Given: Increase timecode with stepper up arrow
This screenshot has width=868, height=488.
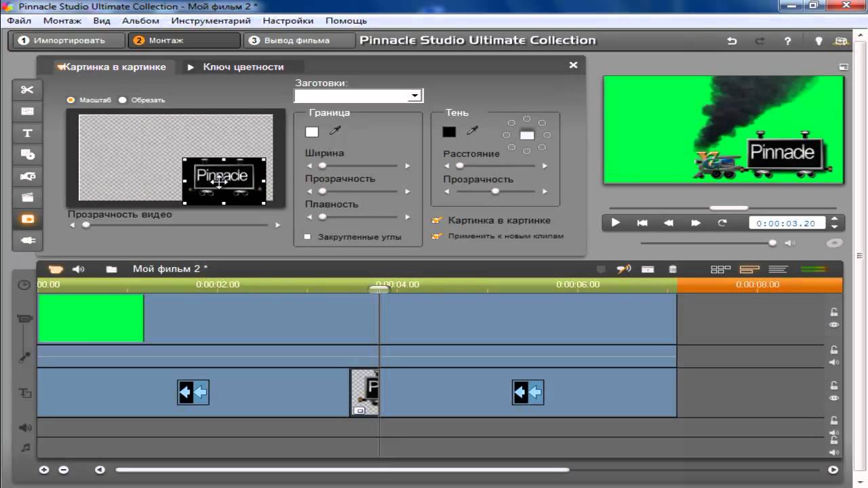Looking at the screenshot, I should pos(835,219).
